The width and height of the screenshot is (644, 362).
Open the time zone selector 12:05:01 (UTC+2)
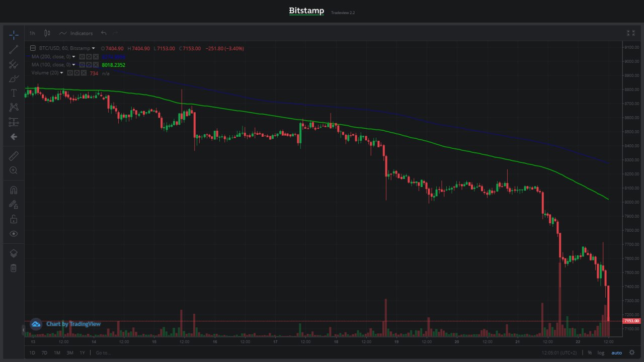[x=559, y=353]
